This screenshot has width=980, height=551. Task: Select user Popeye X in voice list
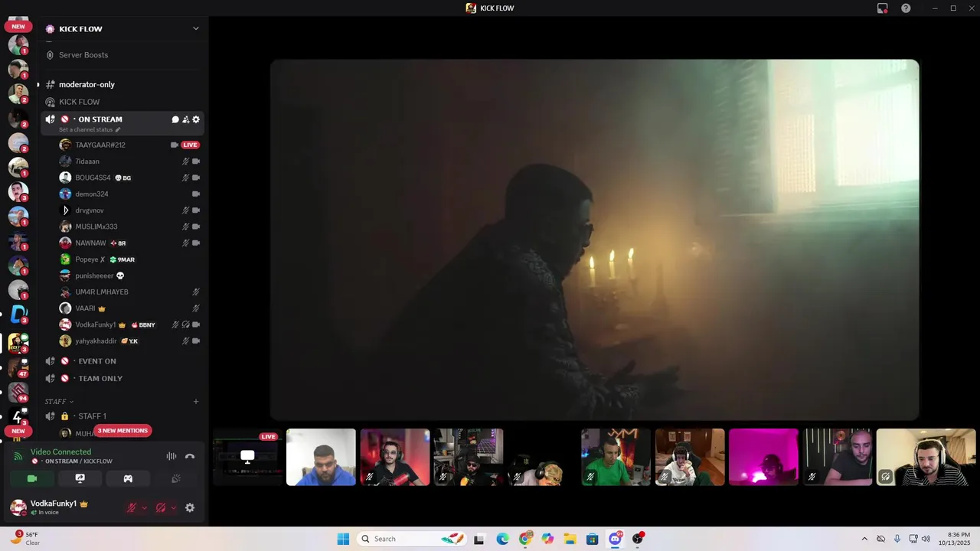[90, 259]
